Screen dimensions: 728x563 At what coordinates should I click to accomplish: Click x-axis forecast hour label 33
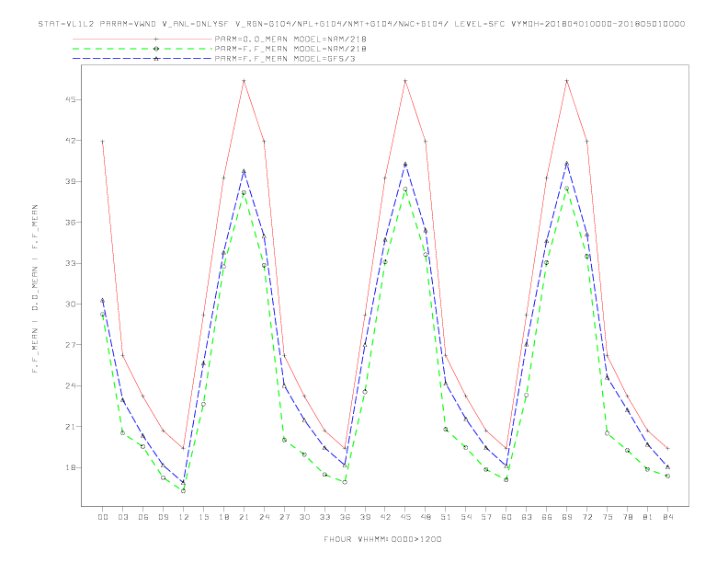[x=324, y=517]
